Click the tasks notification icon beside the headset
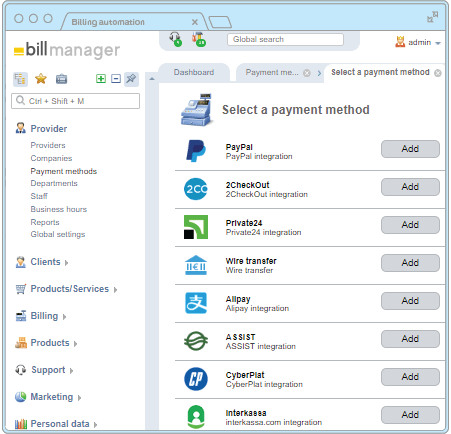Image resolution: width=451 pixels, height=434 pixels. (199, 39)
